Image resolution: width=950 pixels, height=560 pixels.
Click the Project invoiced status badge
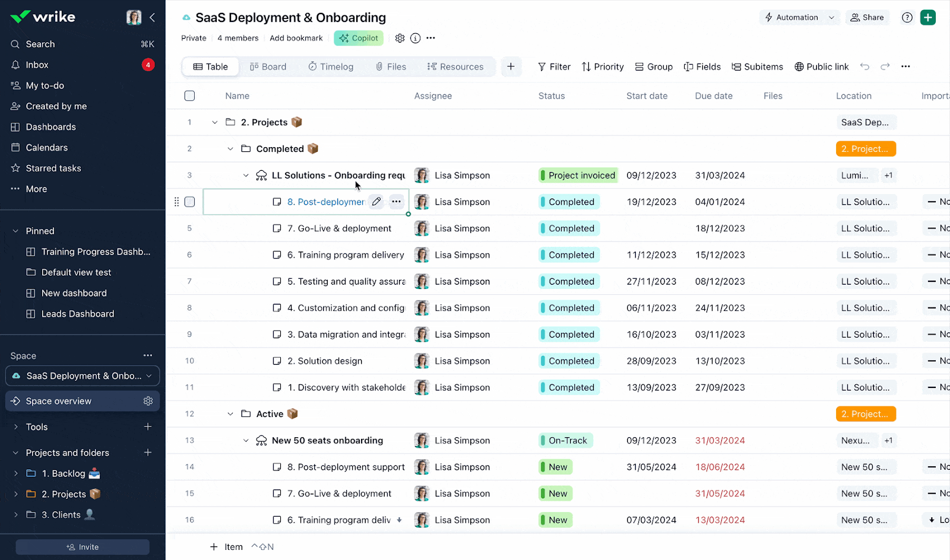(578, 175)
